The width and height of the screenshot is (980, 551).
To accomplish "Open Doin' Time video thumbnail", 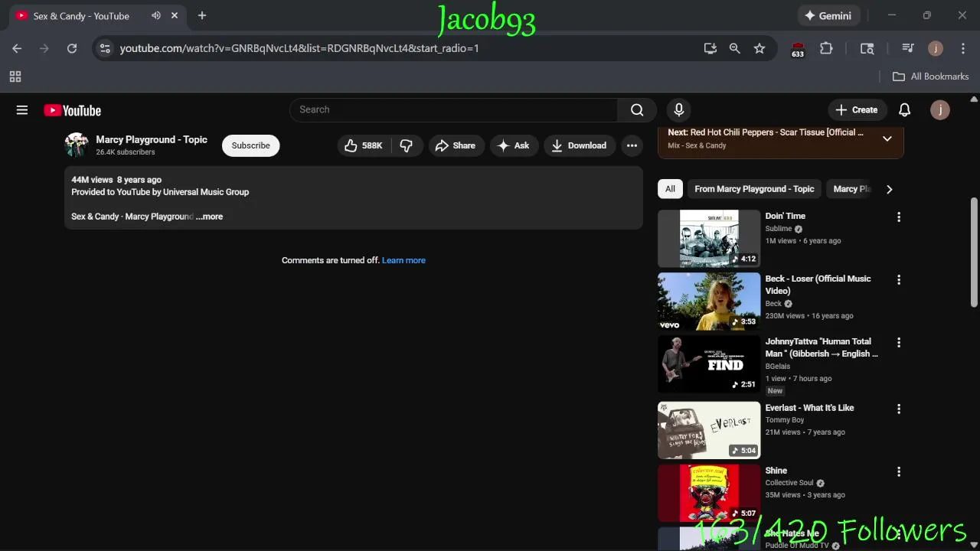I will pyautogui.click(x=709, y=239).
